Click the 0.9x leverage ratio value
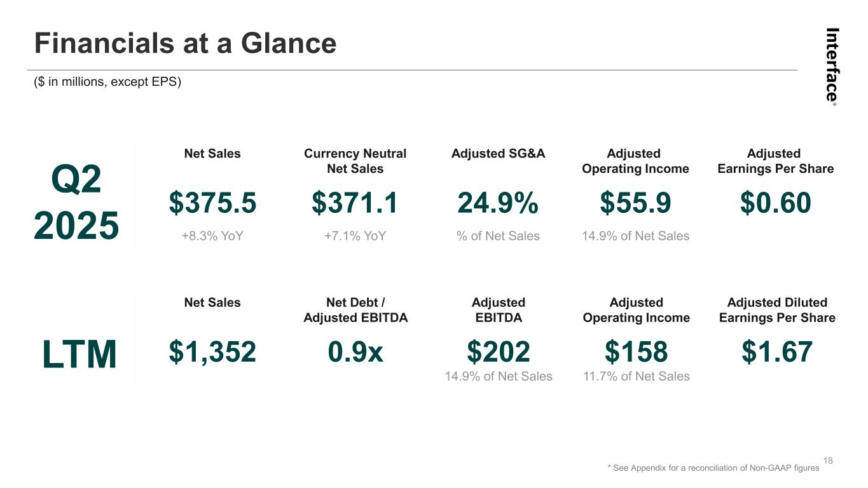The width and height of the screenshot is (868, 488). tap(355, 351)
